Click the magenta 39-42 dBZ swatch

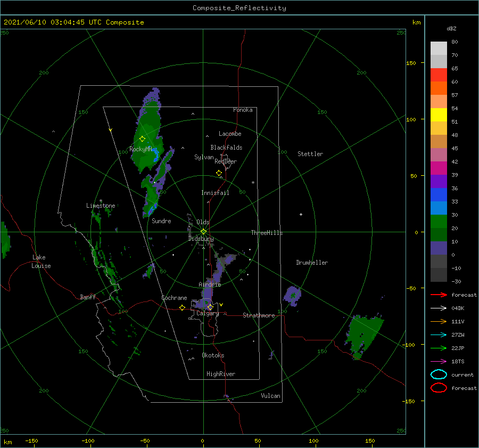click(439, 168)
